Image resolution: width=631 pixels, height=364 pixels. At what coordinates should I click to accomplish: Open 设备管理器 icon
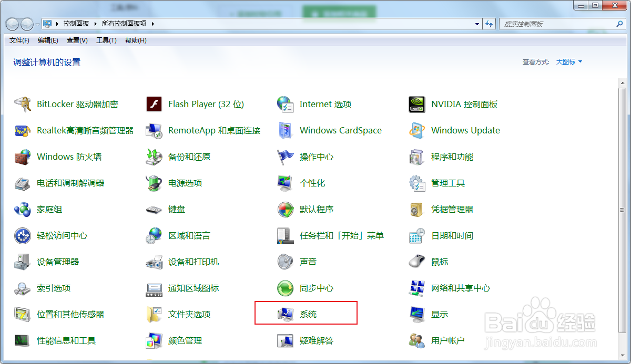click(23, 262)
